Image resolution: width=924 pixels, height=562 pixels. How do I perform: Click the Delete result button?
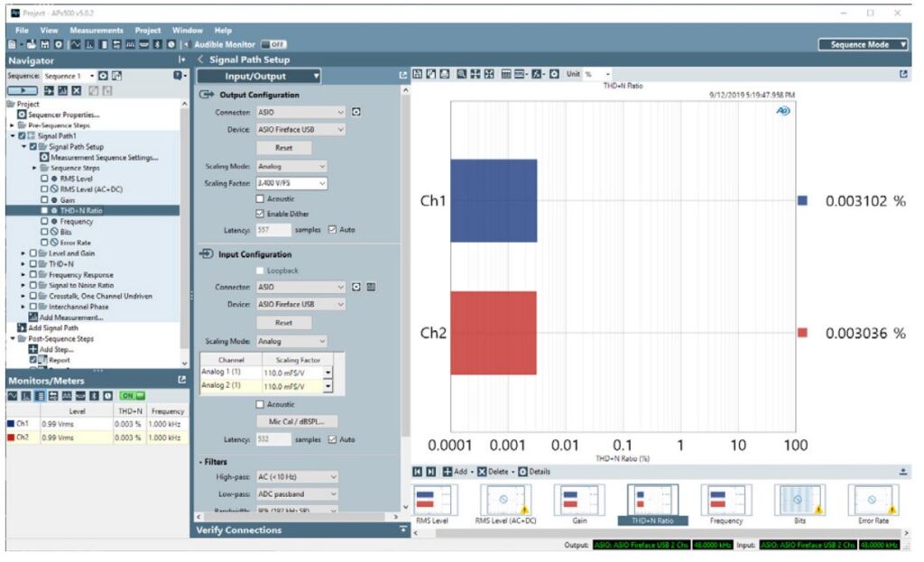click(494, 472)
